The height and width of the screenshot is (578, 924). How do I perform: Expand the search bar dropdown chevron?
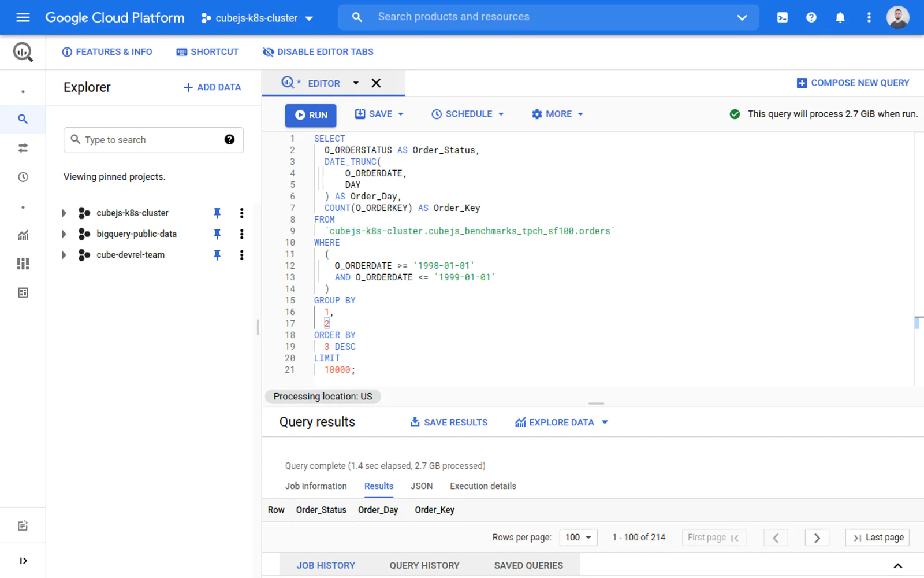pyautogui.click(x=742, y=17)
